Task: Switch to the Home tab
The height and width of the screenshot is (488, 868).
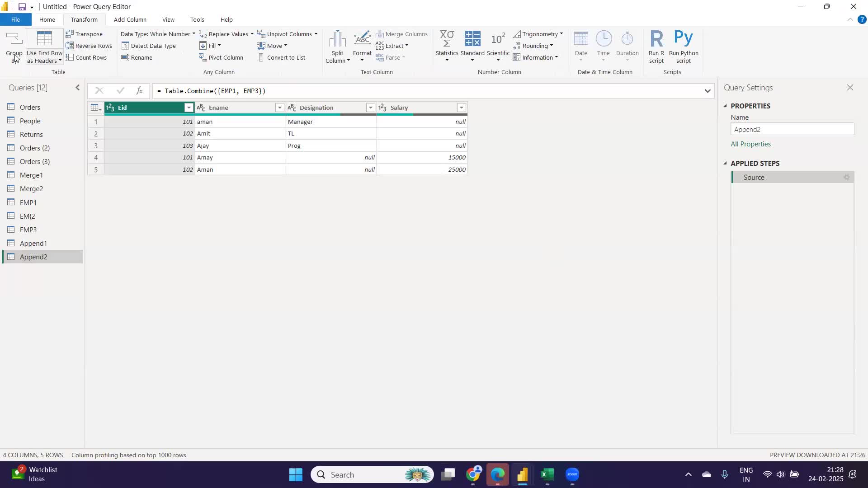Action: [47, 19]
